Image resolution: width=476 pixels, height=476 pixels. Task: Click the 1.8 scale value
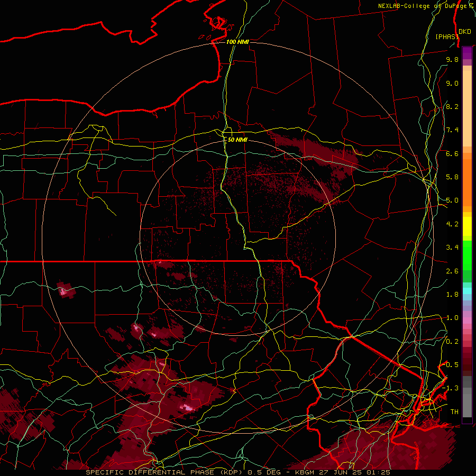tap(452, 295)
